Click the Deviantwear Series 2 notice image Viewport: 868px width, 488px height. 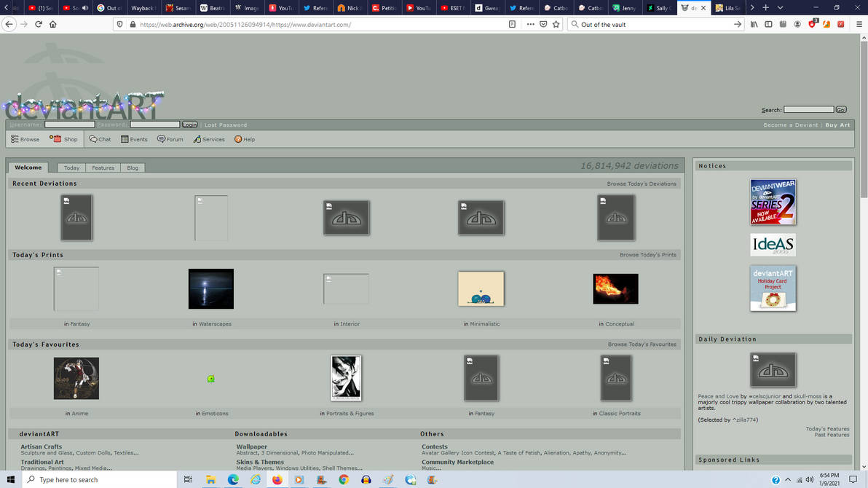click(773, 202)
